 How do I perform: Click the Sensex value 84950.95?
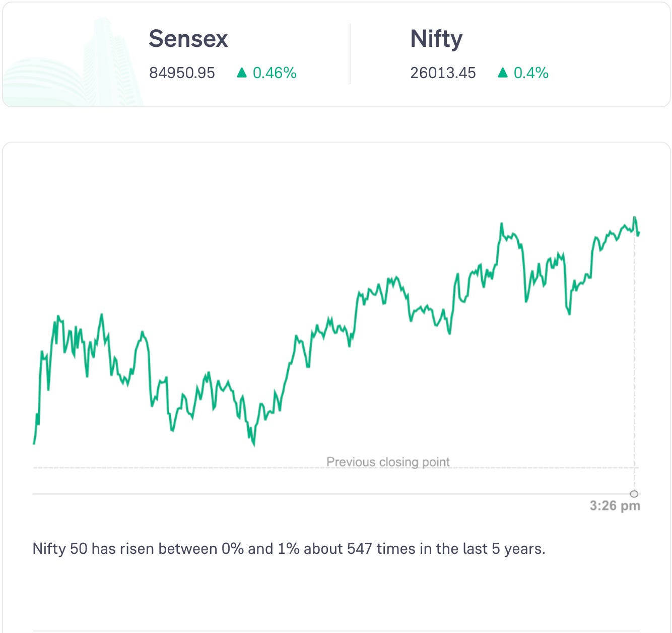182,73
